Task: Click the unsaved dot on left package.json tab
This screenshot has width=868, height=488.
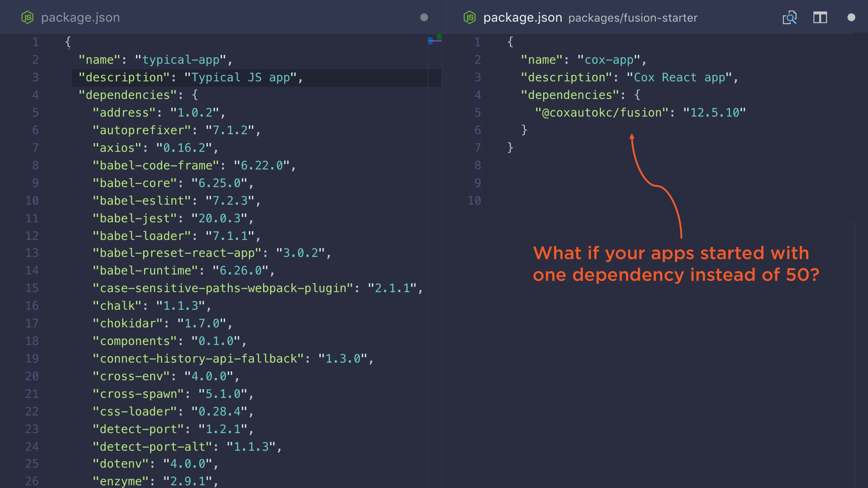Action: pyautogui.click(x=424, y=17)
